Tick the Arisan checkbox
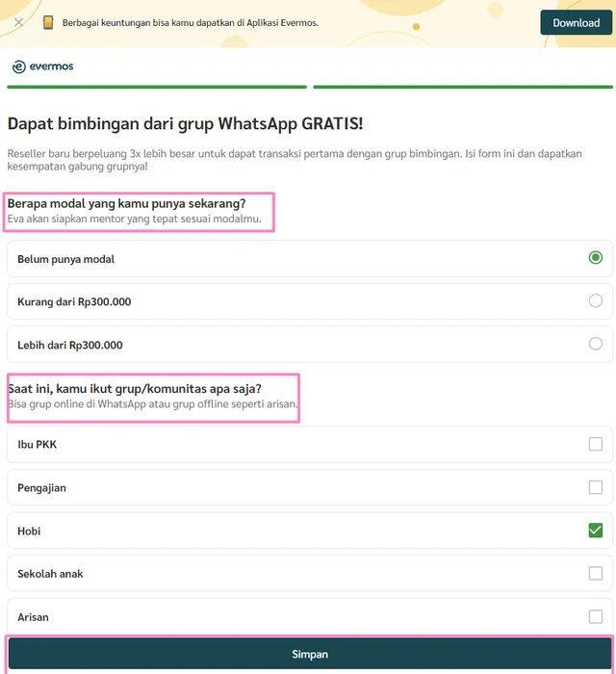 (x=595, y=616)
